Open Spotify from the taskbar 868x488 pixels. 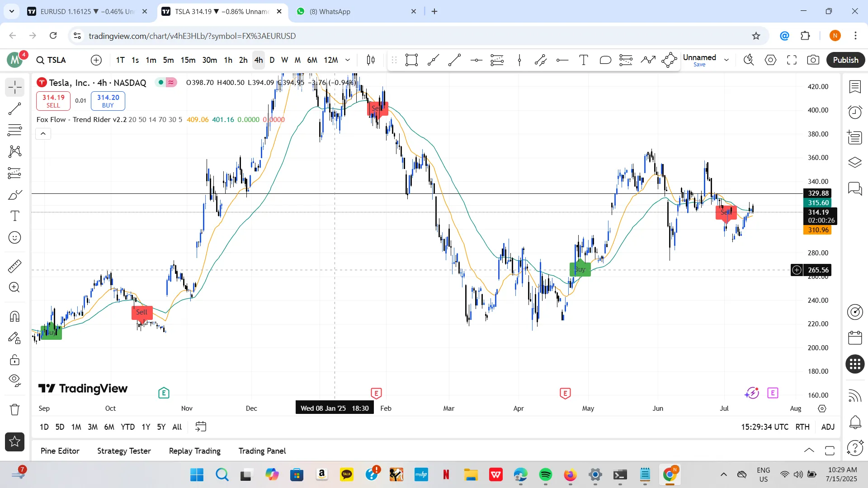[545, 474]
